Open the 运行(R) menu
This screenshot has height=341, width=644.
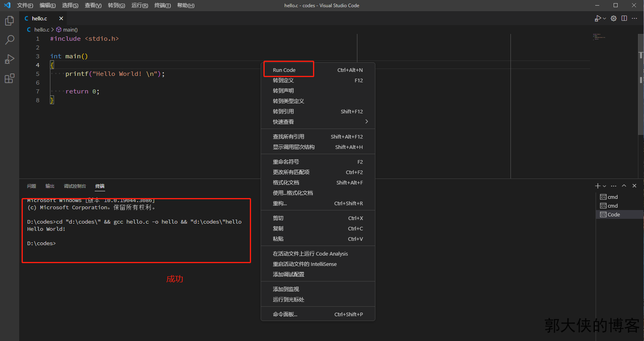pyautogui.click(x=140, y=5)
